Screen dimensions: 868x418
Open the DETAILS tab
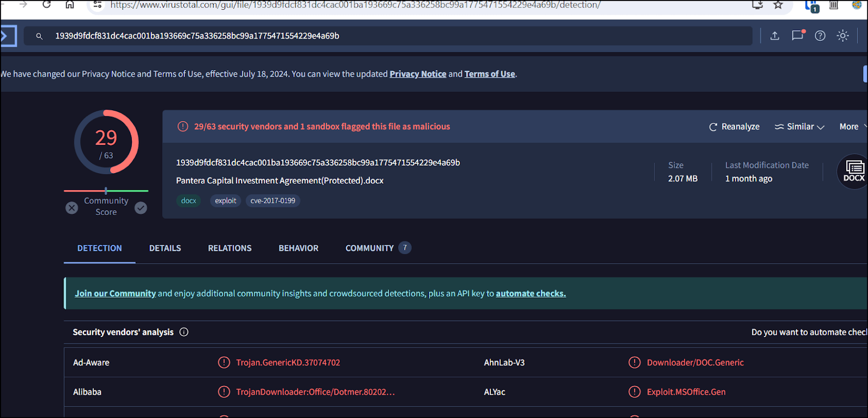tap(165, 248)
